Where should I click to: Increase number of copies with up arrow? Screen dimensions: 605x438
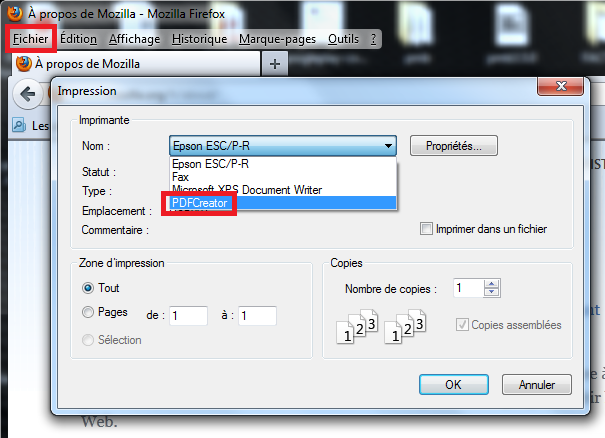491,284
